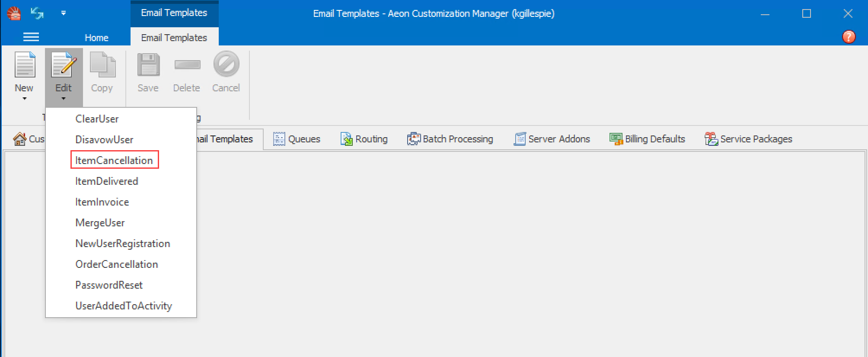Click the refresh arrows icon in title bar

(37, 13)
